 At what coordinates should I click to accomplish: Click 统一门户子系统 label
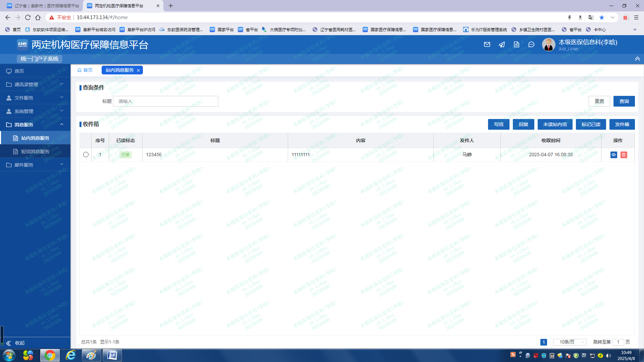(40, 59)
